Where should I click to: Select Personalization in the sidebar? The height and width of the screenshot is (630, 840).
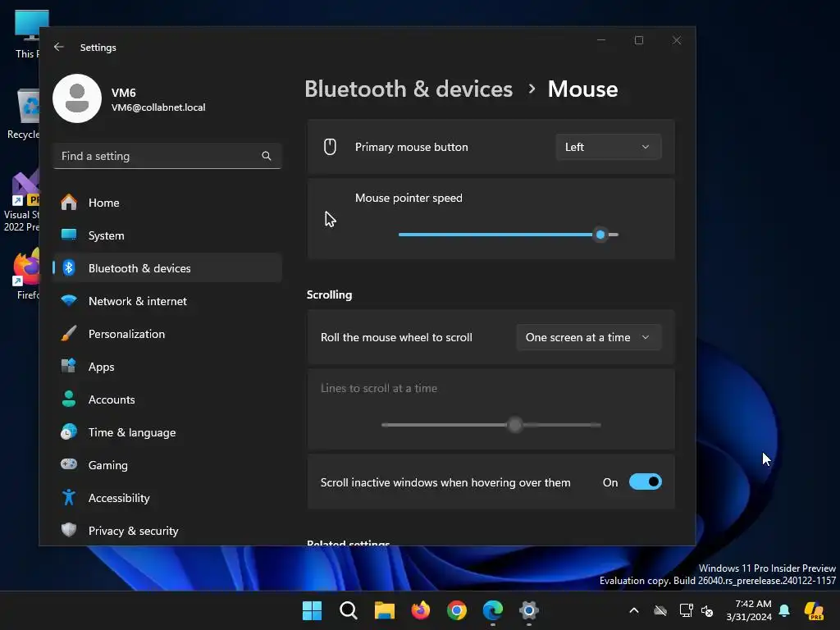(x=167, y=334)
